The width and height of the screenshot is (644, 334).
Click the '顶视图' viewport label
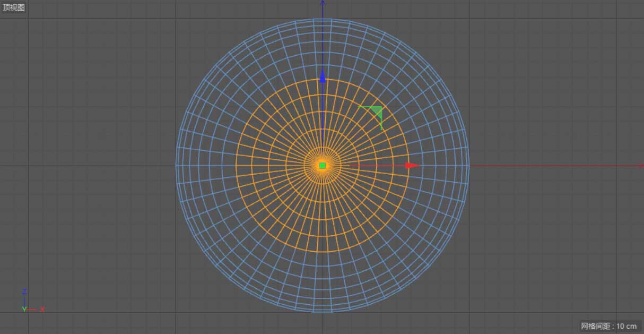coord(14,7)
